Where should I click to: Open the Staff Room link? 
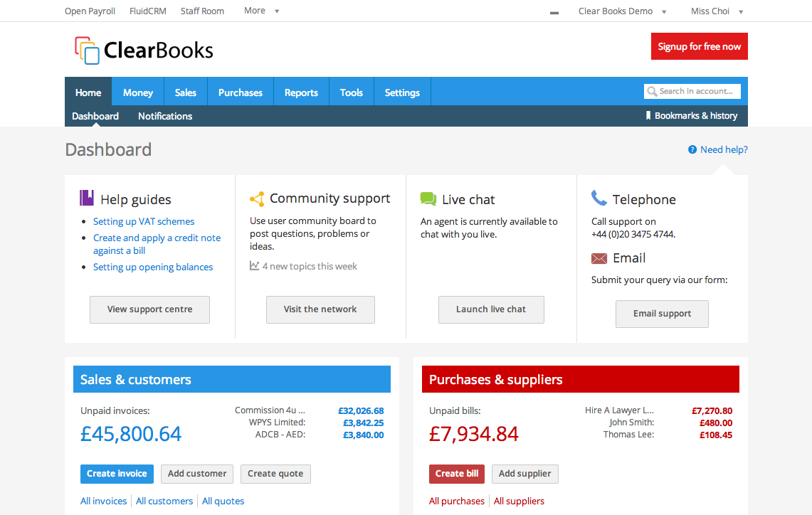(x=203, y=11)
